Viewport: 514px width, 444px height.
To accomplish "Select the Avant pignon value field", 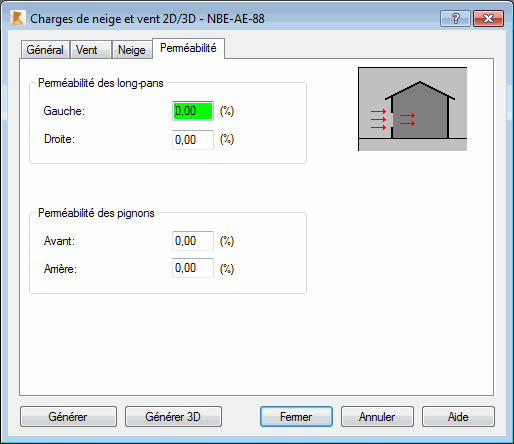I will click(x=193, y=241).
